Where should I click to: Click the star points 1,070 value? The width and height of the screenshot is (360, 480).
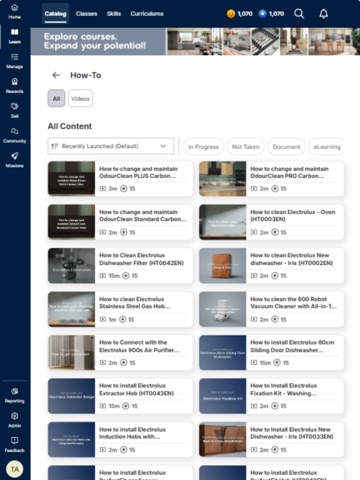point(277,14)
